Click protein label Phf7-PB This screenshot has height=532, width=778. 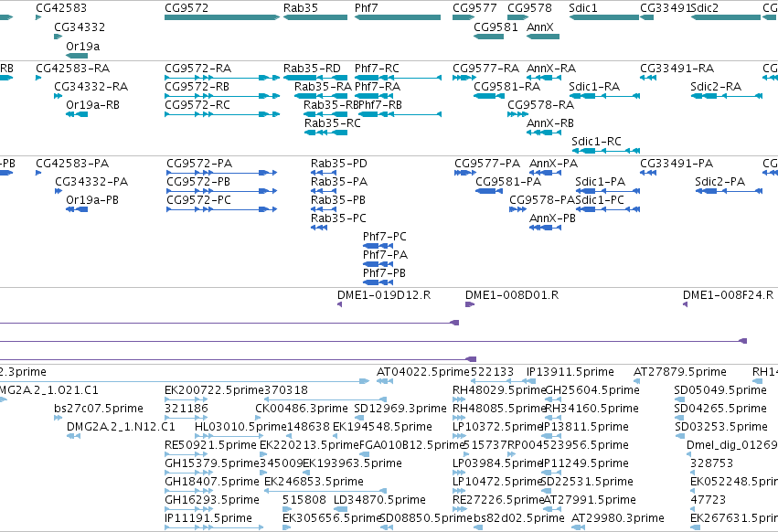(x=384, y=273)
